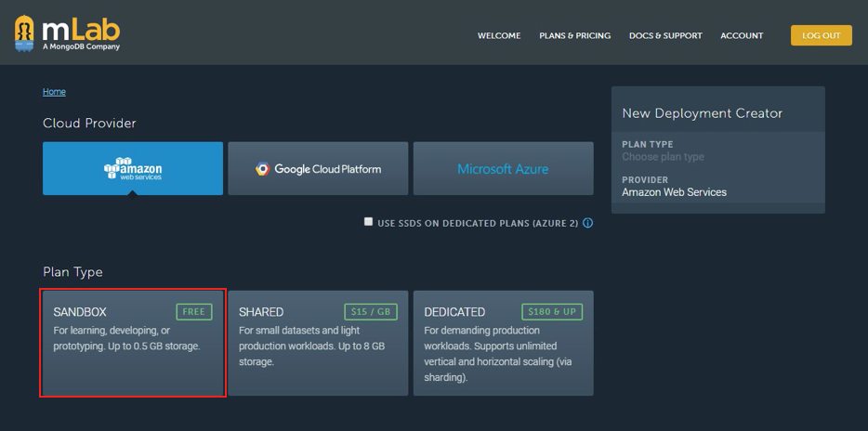The image size is (868, 431).
Task: Go to Plans & Pricing
Action: pyautogui.click(x=574, y=35)
